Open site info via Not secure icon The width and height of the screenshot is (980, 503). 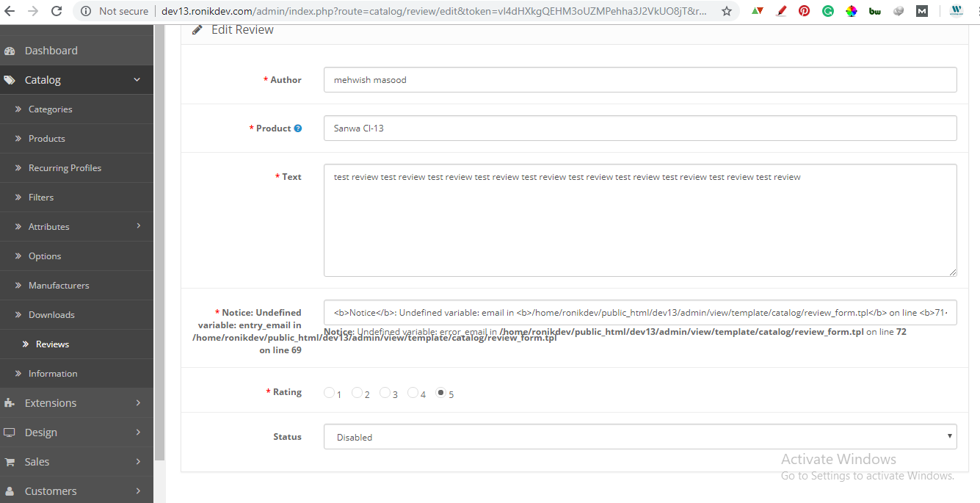point(86,11)
